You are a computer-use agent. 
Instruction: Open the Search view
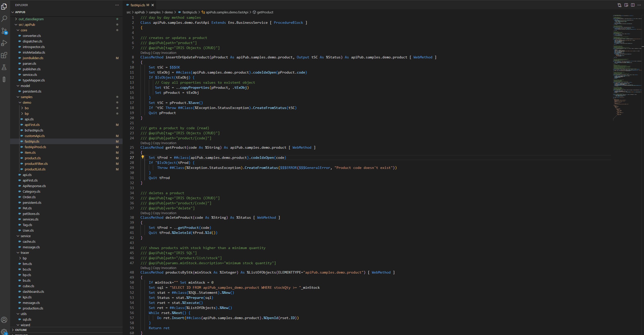tap(4, 19)
